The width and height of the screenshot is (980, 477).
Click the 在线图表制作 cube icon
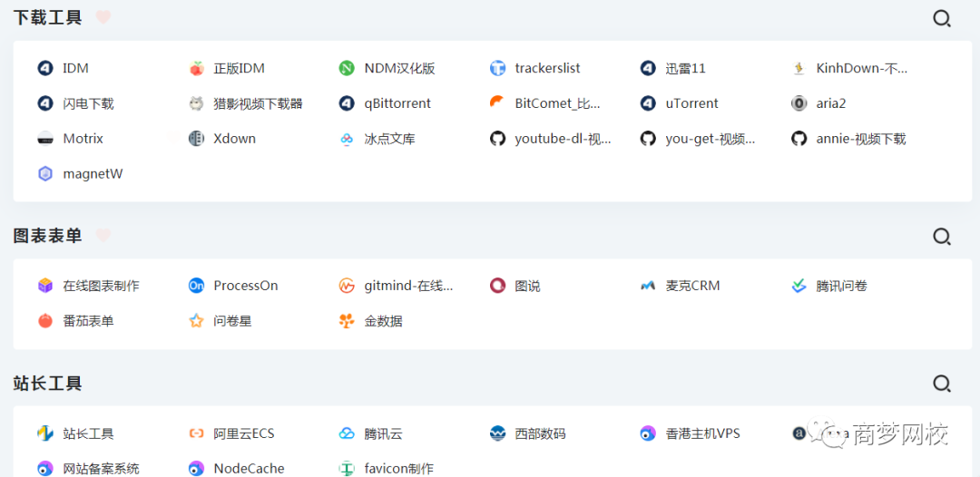(x=45, y=286)
